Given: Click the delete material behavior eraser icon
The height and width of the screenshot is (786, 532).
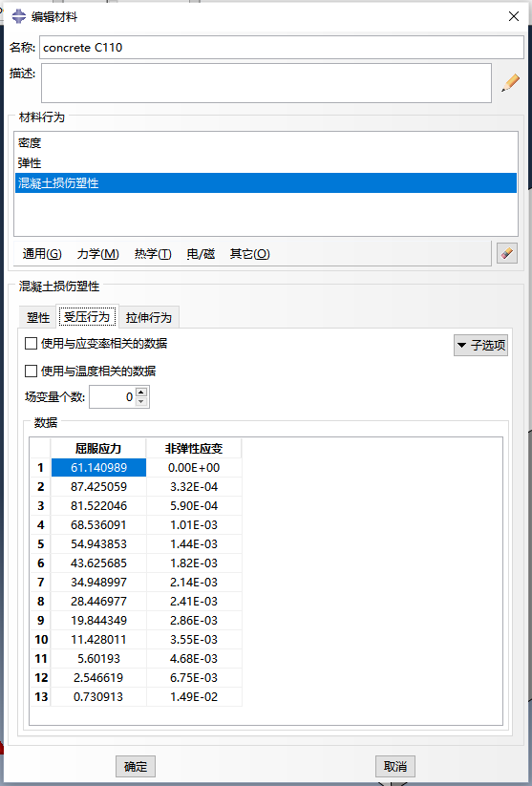Looking at the screenshot, I should pyautogui.click(x=507, y=253).
